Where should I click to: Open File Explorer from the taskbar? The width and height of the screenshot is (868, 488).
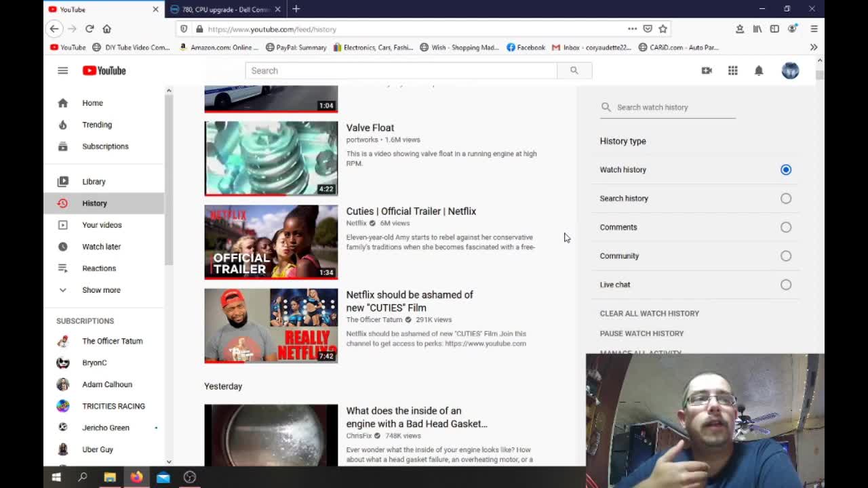pos(109,477)
